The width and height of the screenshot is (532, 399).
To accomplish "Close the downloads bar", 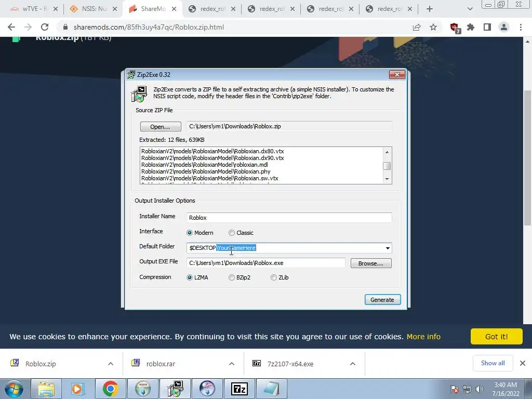I will [x=523, y=363].
